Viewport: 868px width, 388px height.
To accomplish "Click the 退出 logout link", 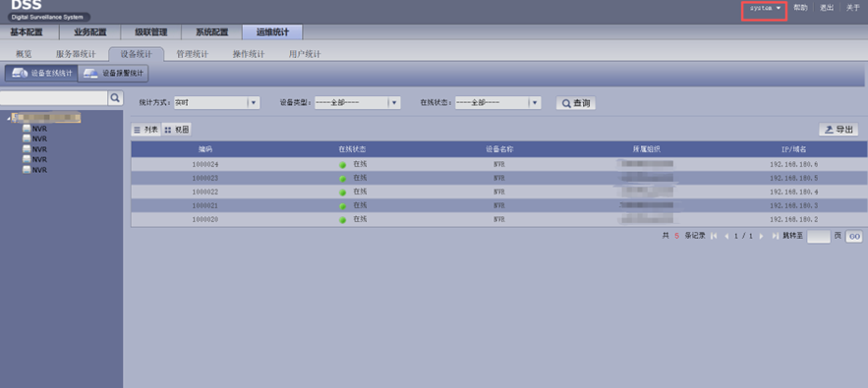I will pyautogui.click(x=827, y=8).
